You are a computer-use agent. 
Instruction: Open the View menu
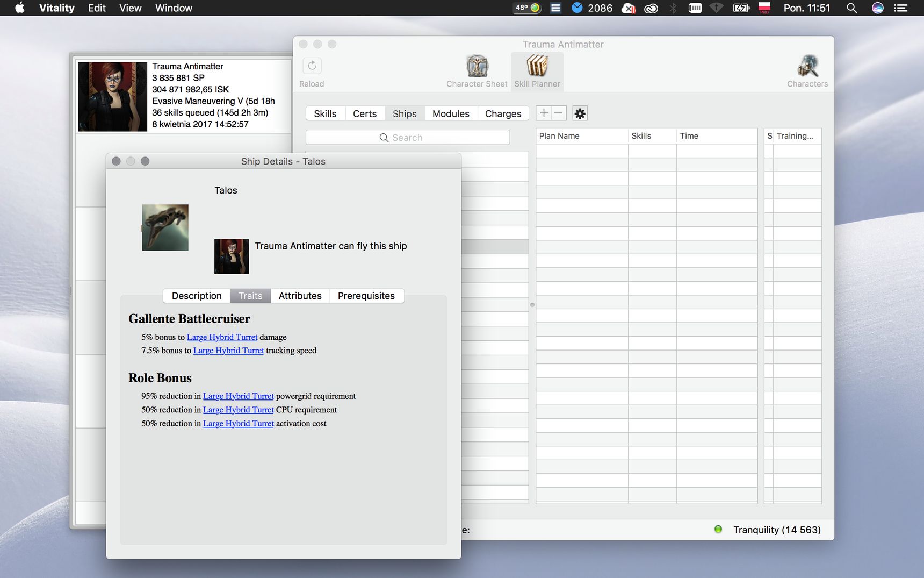tap(131, 8)
